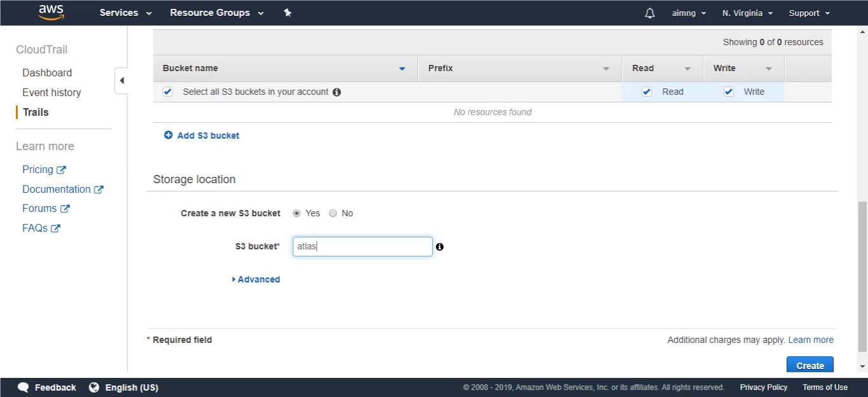Click the plus icon for Add S3 bucket
868x397 pixels.
click(x=168, y=135)
